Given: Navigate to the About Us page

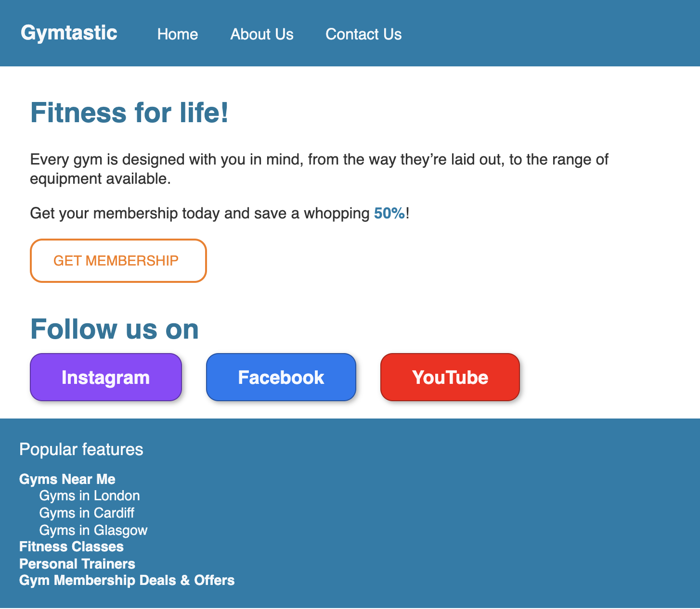Looking at the screenshot, I should point(261,34).
